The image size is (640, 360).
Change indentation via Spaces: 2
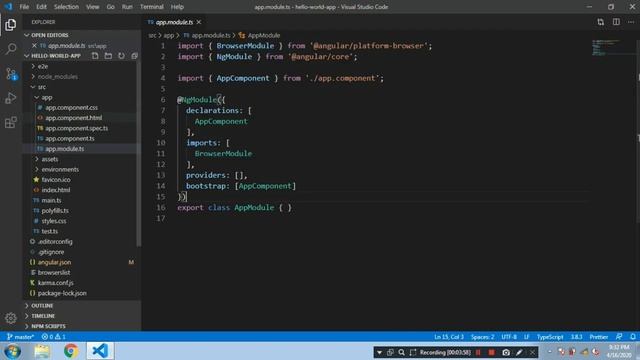pos(482,337)
